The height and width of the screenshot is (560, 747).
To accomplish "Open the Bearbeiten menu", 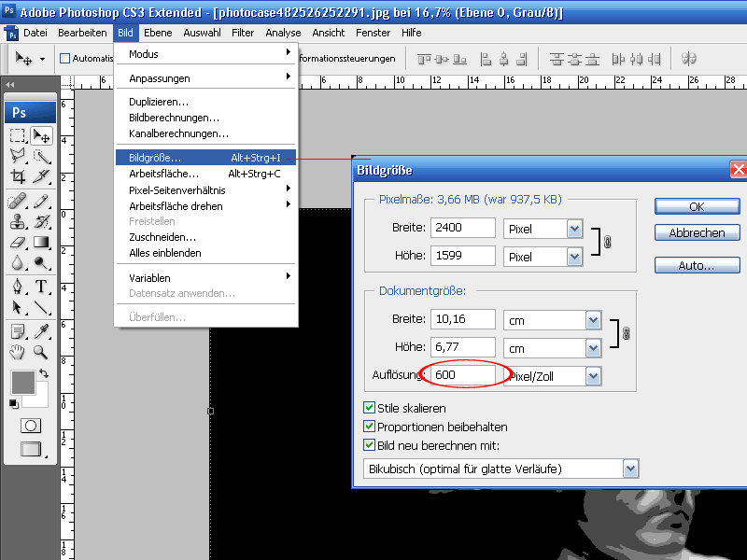I will [x=82, y=33].
